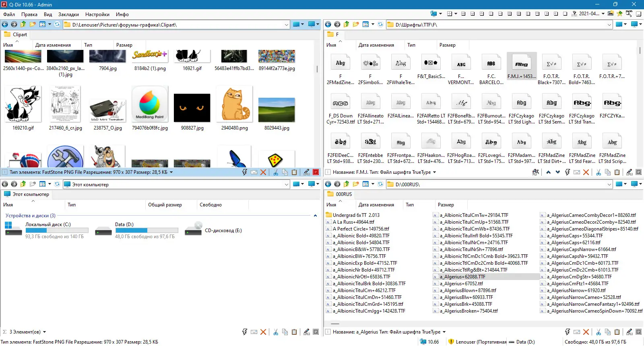
Task: Go up one level in the D:\Шрифты\TTF\F\ pane
Action: (x=347, y=25)
